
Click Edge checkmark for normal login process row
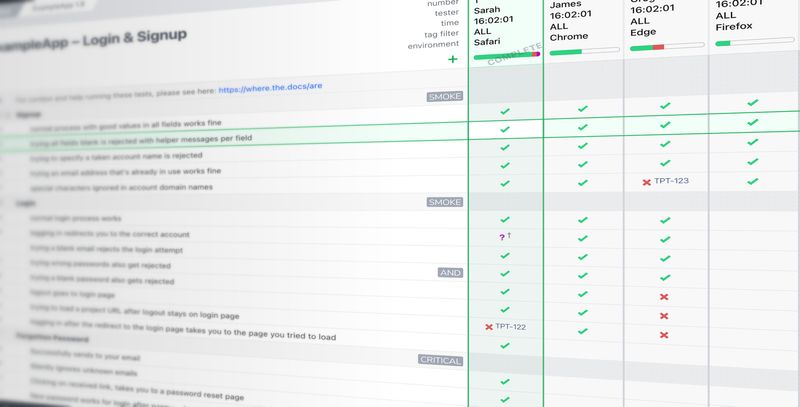[x=665, y=220]
